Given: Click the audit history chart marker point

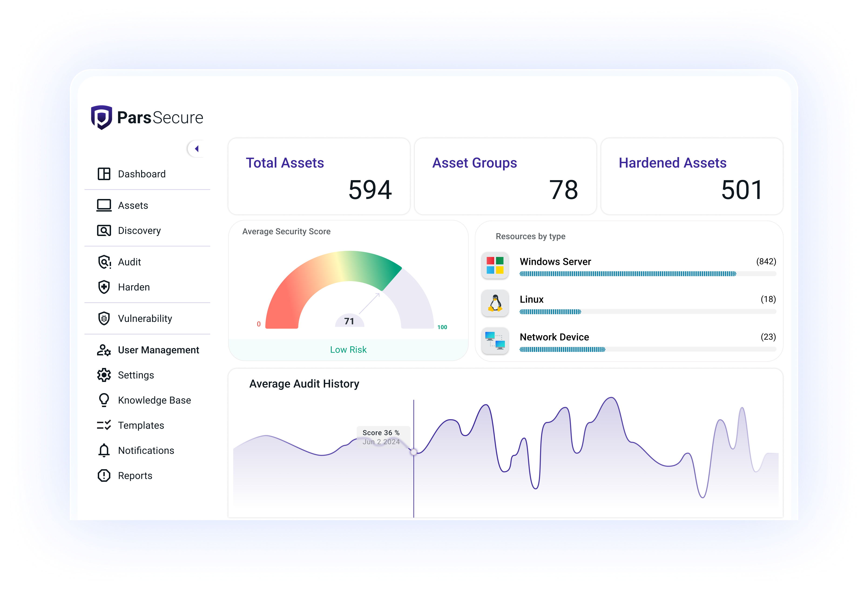Looking at the screenshot, I should (414, 452).
